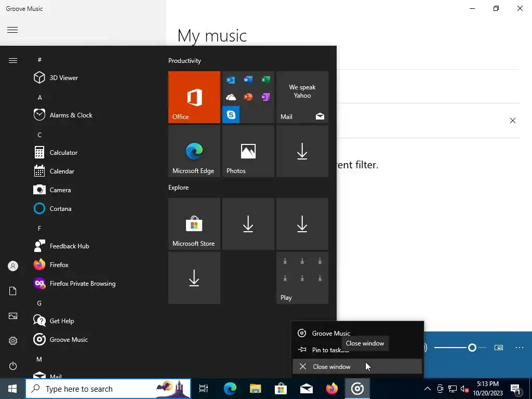This screenshot has height=399, width=532.
Task: Click the letter M section header
Action: [x=39, y=359]
